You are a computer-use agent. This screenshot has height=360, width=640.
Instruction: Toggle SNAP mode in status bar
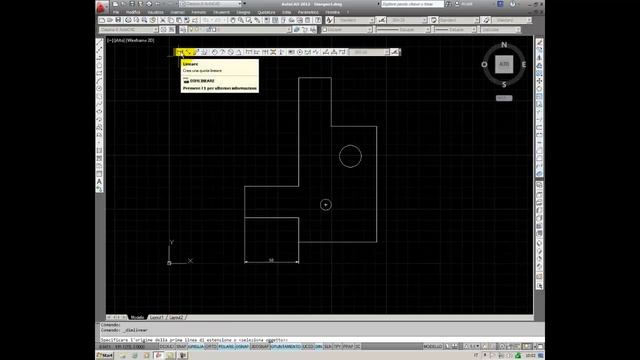click(181, 347)
